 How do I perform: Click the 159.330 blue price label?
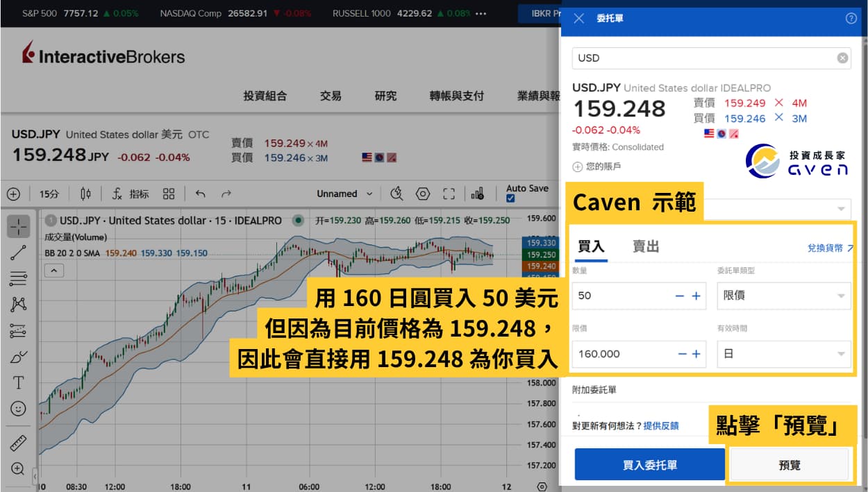click(540, 243)
